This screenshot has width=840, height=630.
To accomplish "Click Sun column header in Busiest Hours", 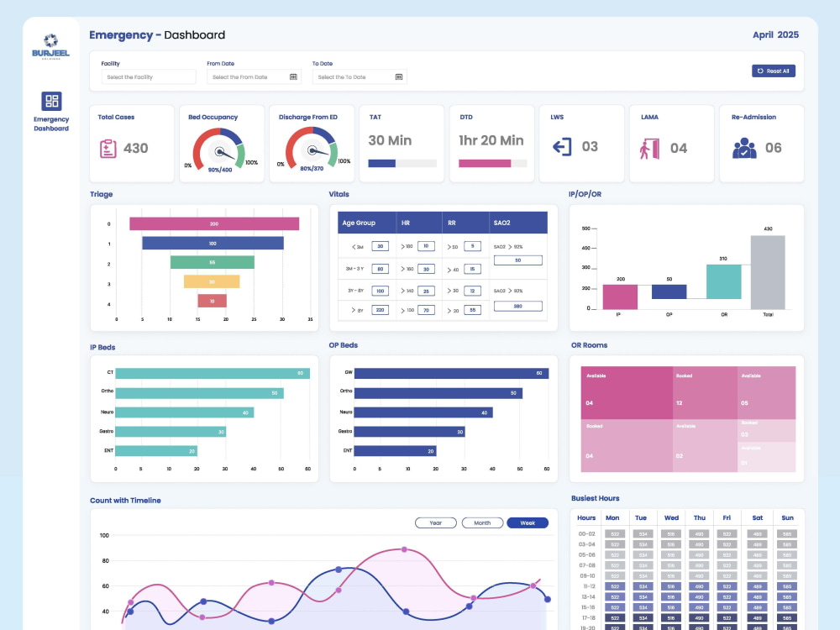I will coord(787,518).
